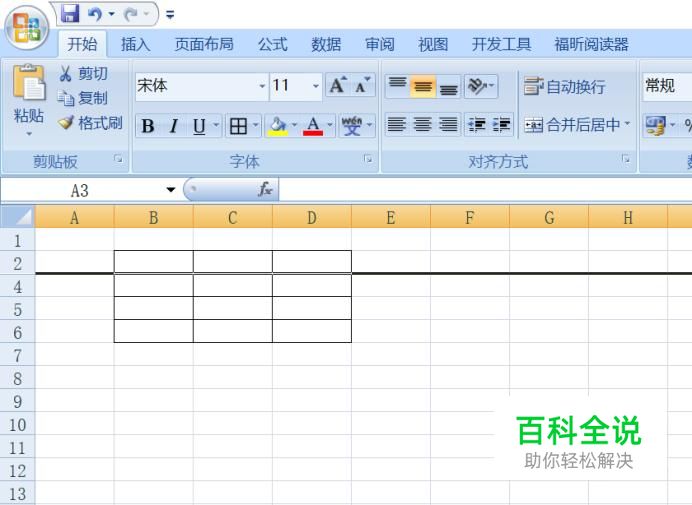The image size is (692, 505).
Task: Open the 开发工具 tab
Action: (x=501, y=44)
